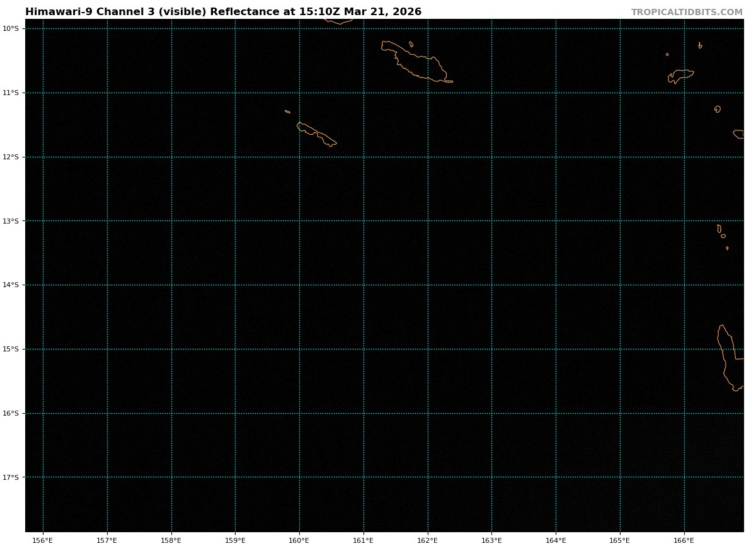Select the 17°S latitude label
This screenshot has width=756, height=546.
(x=11, y=477)
